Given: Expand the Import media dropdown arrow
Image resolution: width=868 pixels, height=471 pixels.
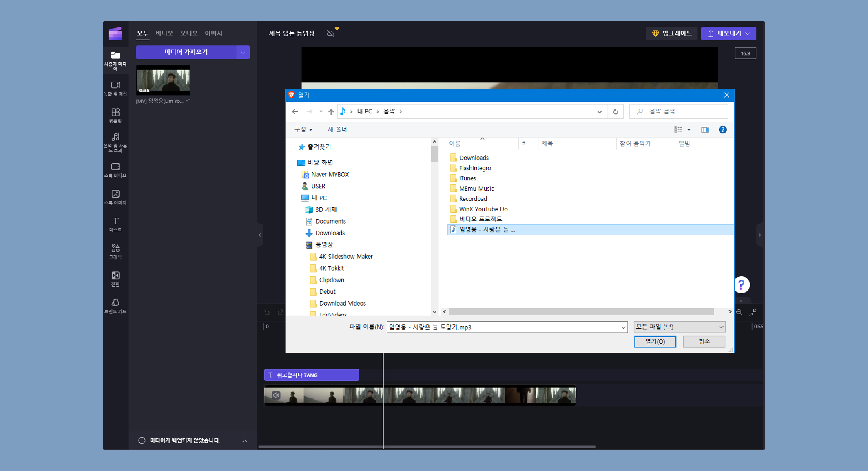Looking at the screenshot, I should tap(243, 52).
